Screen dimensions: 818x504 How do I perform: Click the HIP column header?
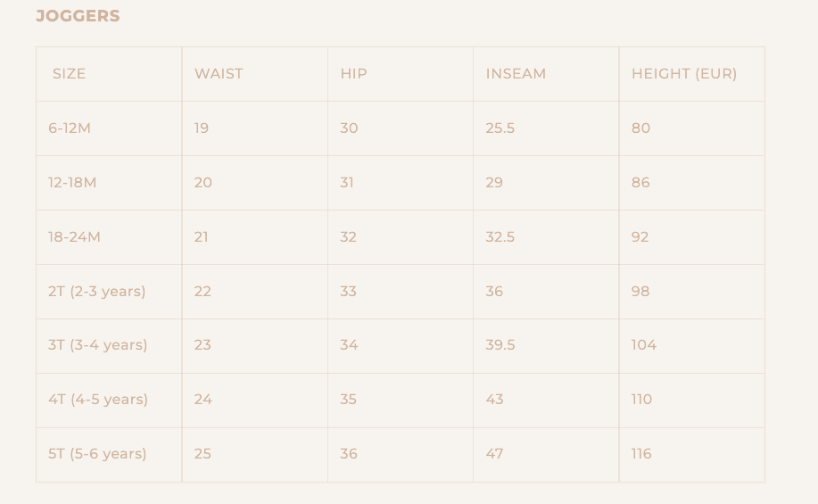click(x=353, y=74)
